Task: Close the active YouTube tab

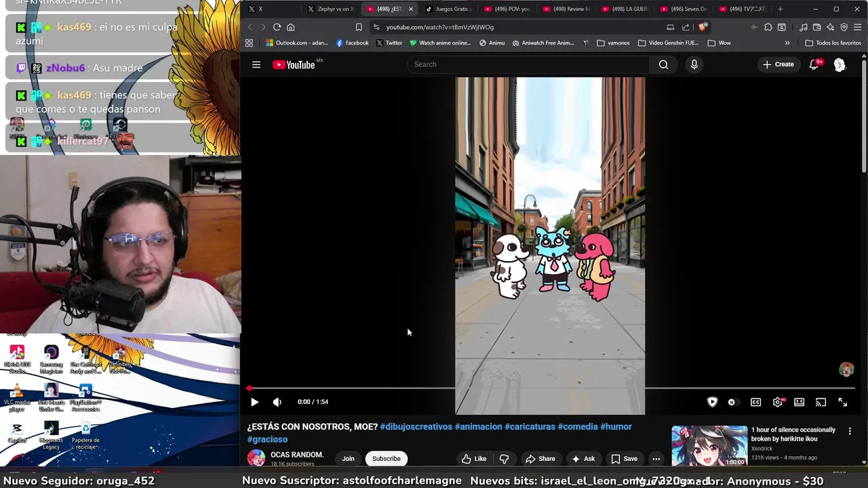Action: pyautogui.click(x=410, y=9)
